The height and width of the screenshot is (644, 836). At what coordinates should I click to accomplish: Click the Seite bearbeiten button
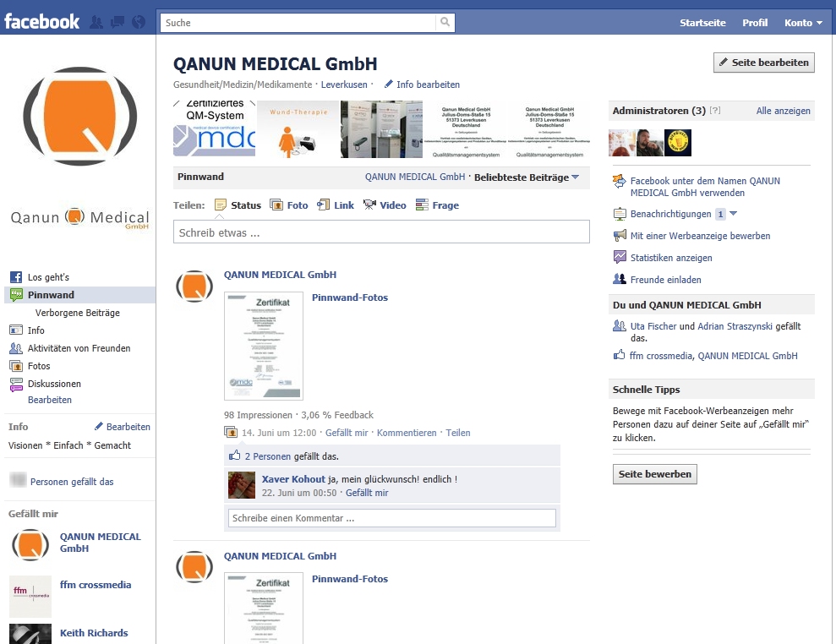coord(763,63)
